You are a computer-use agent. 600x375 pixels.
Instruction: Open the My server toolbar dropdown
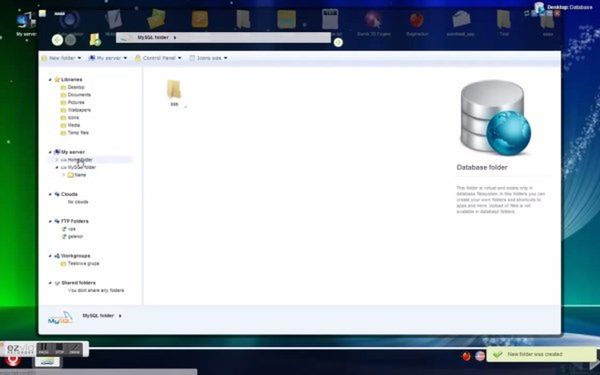click(x=108, y=58)
